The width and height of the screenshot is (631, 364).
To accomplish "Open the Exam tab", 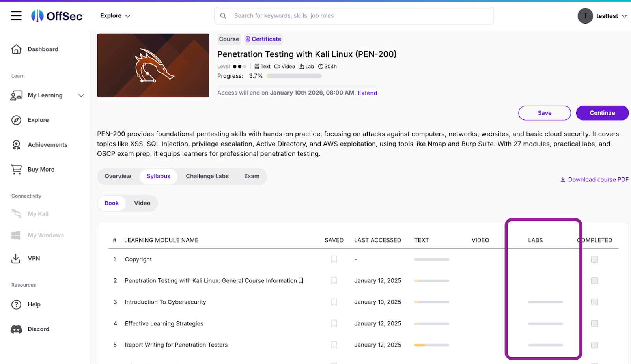I will pyautogui.click(x=252, y=176).
